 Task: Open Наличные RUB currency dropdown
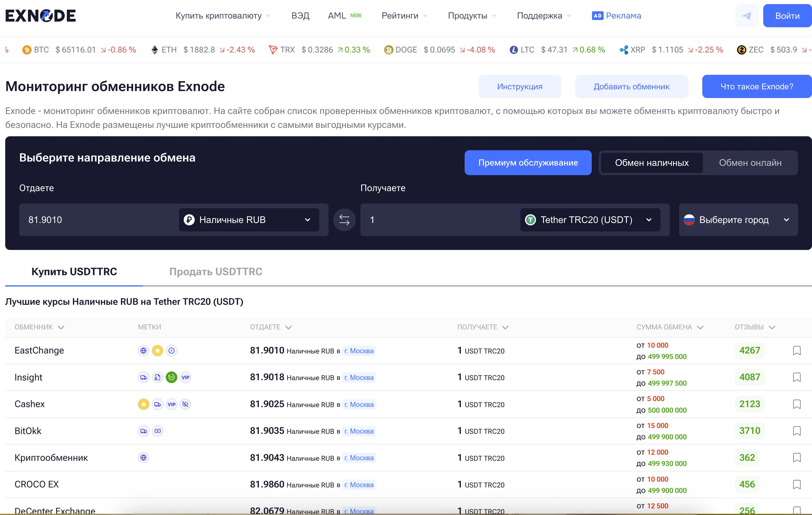click(x=249, y=220)
